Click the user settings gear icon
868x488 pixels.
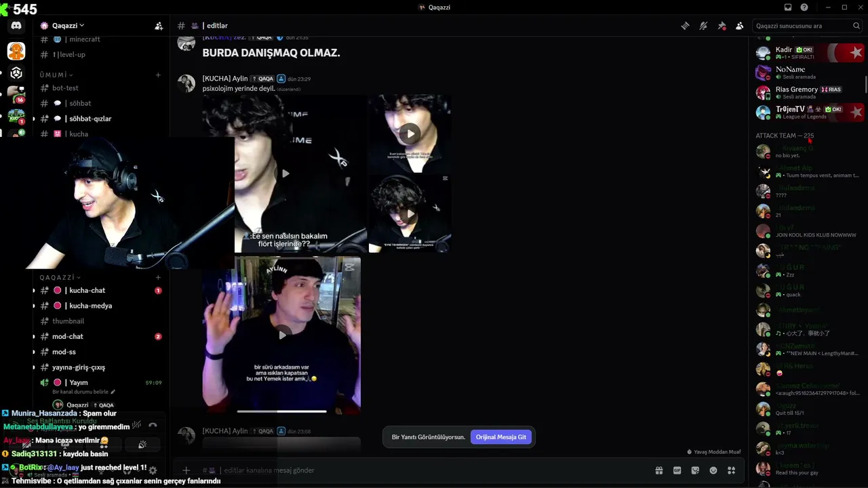point(153,470)
